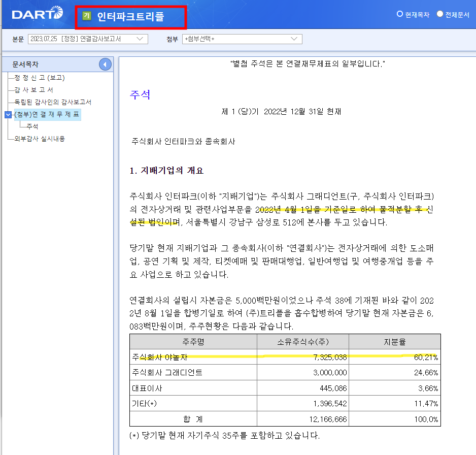Image resolution: width=476 pixels, height=455 pixels.
Task: Open the 주석 sub-item in contents tree
Action: (32, 126)
